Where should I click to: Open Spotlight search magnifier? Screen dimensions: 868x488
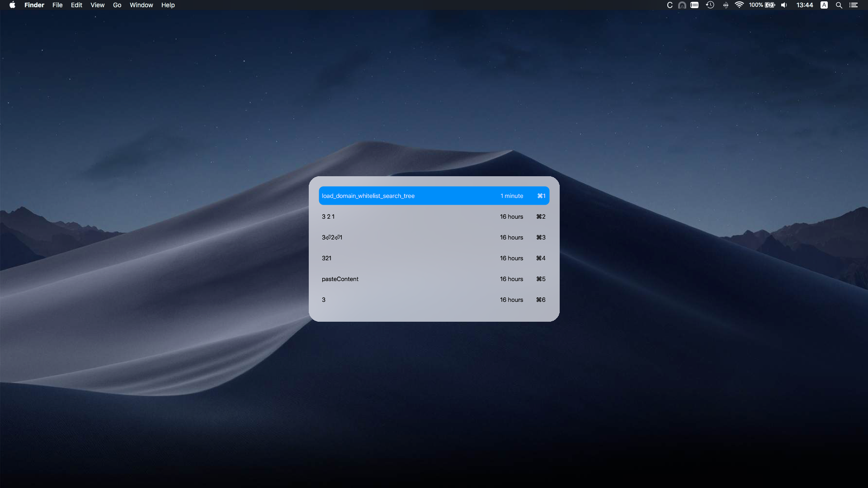pyautogui.click(x=839, y=5)
